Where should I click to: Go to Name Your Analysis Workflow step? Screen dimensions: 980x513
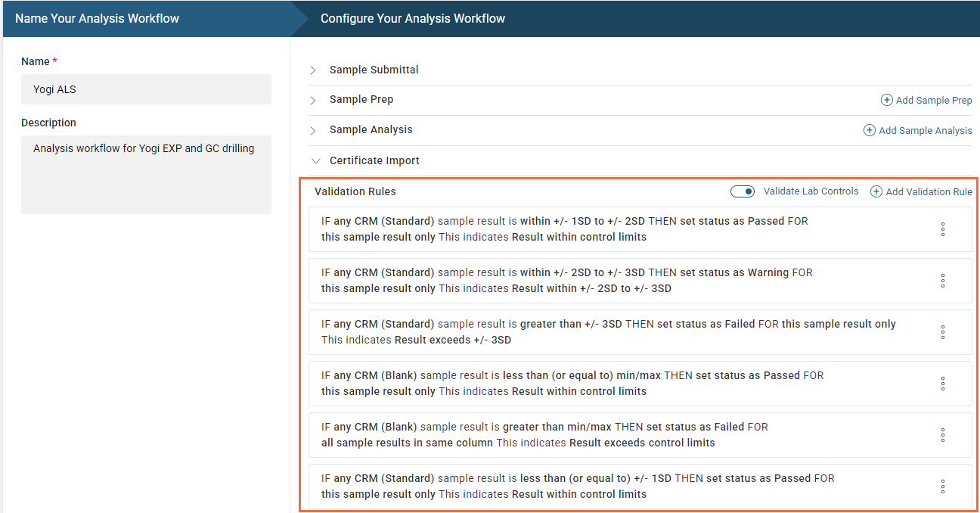pyautogui.click(x=98, y=18)
